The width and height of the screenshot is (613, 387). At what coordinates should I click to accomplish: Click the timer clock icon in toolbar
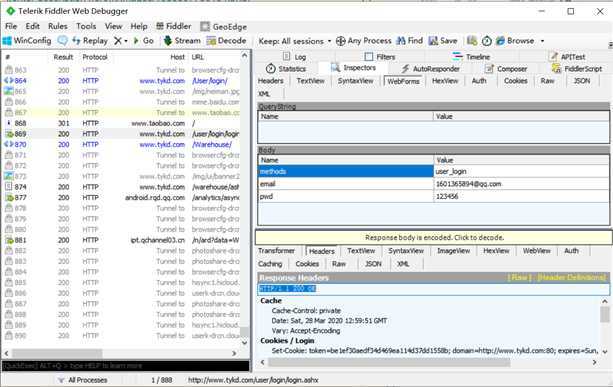tap(487, 41)
